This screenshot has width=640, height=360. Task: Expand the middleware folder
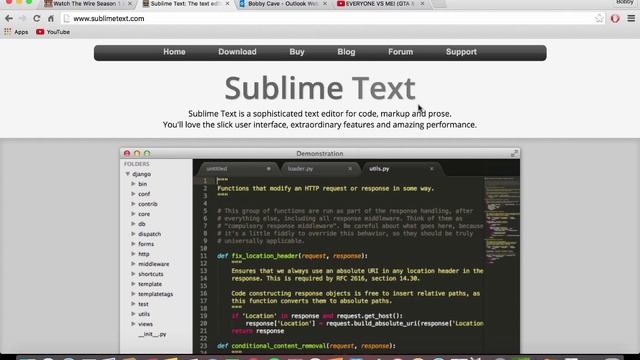[x=133, y=264]
